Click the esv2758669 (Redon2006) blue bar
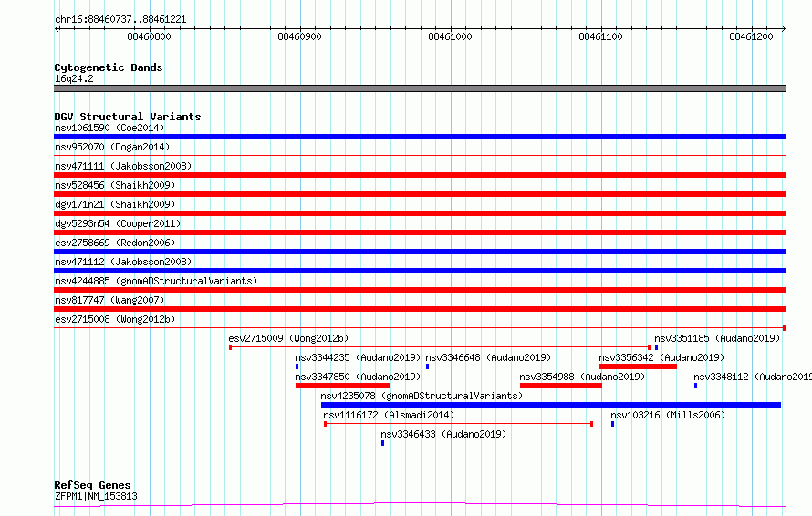The width and height of the screenshot is (812, 516). click(x=420, y=252)
